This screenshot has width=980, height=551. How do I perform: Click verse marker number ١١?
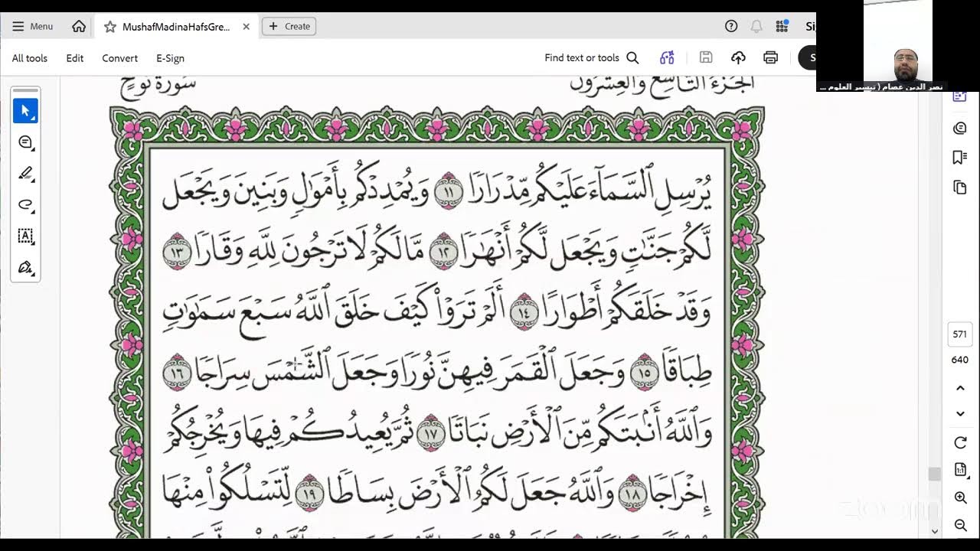448,191
